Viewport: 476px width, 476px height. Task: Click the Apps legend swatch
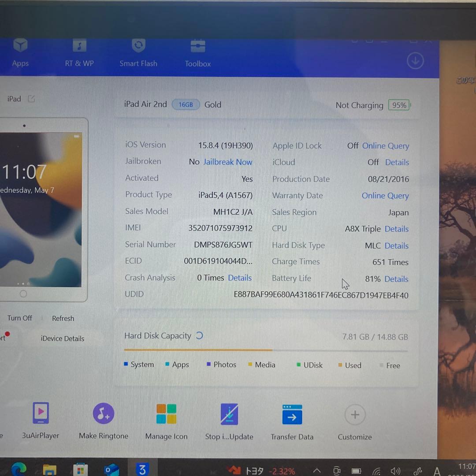167,364
